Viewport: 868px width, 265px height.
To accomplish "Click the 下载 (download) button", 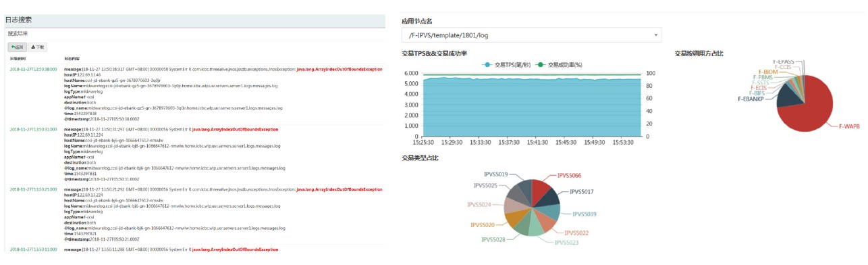I will point(38,47).
